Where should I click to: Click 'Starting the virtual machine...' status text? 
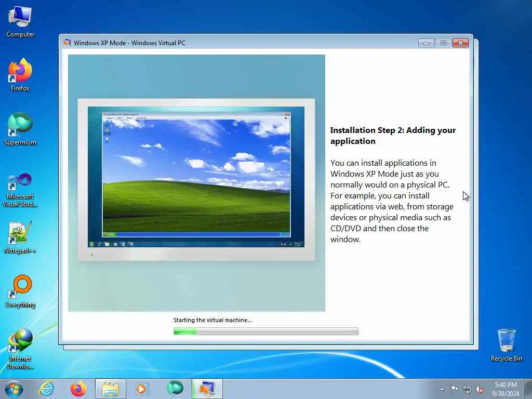(x=212, y=320)
